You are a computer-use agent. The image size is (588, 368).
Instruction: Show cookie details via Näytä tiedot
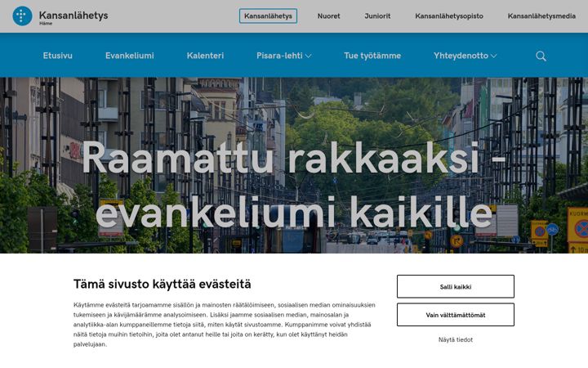click(456, 339)
